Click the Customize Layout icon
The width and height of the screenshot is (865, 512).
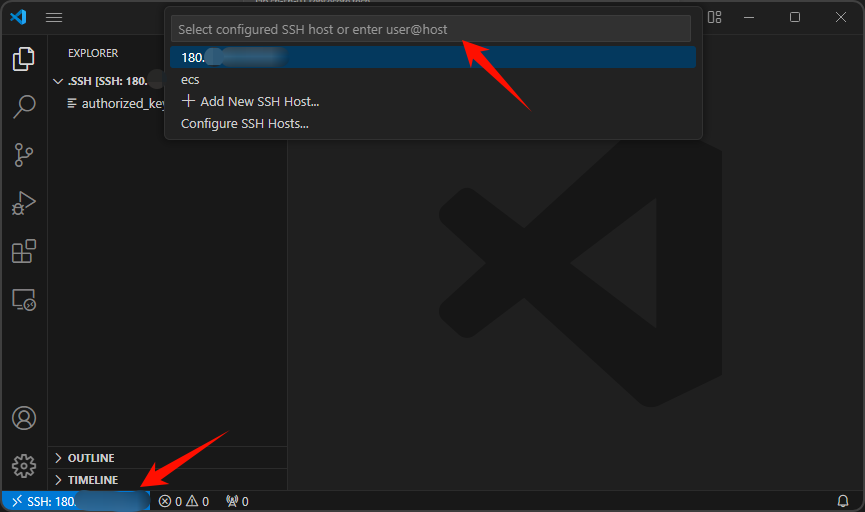(714, 17)
